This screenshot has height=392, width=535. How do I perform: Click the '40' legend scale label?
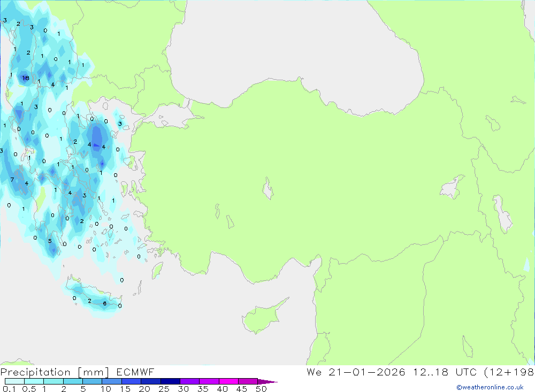click(222, 389)
